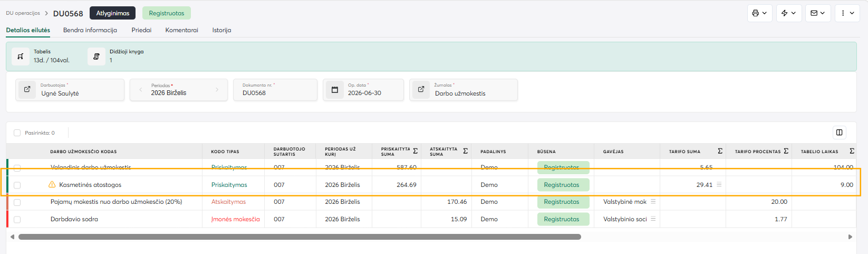Open Žurnalas Darbo užmokestis external link icon
The height and width of the screenshot is (254, 868).
pyautogui.click(x=421, y=89)
